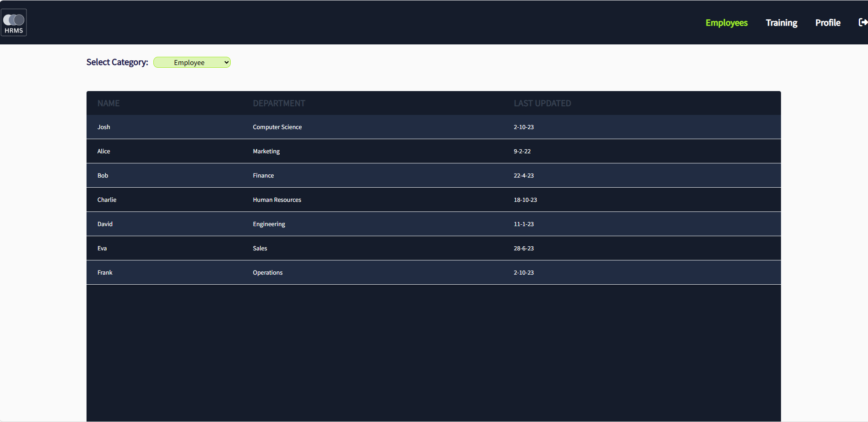Image resolution: width=868 pixels, height=422 pixels.
Task: Click the HRMS logo icon
Action: point(14,22)
